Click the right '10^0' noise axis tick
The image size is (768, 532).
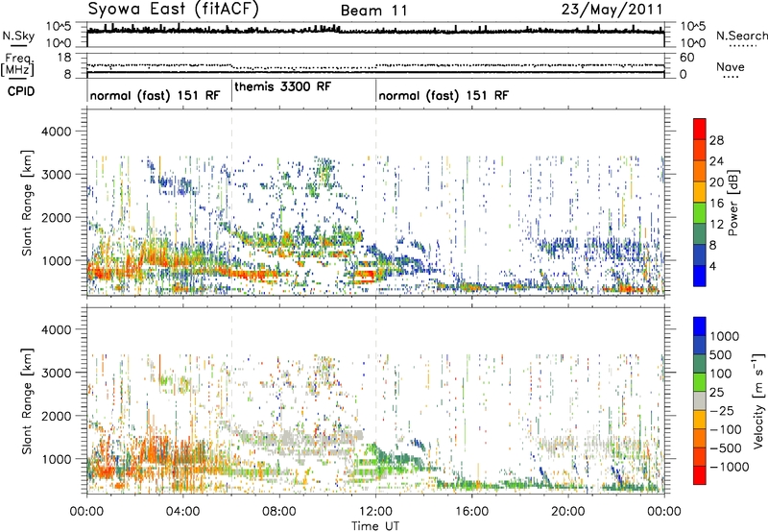[x=693, y=43]
